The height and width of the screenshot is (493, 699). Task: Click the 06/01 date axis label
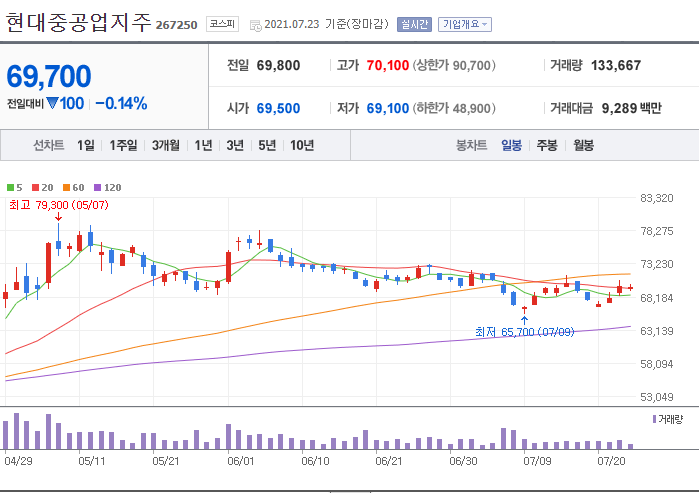click(x=241, y=460)
